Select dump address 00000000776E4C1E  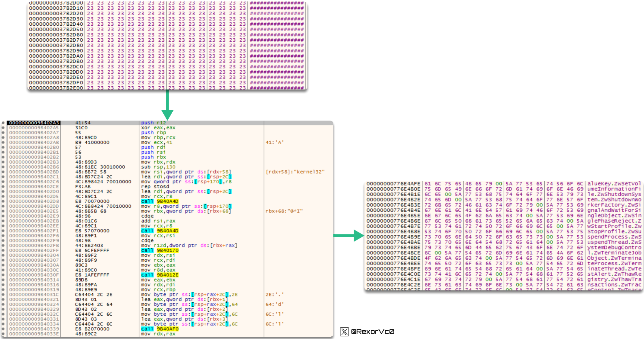point(393,280)
